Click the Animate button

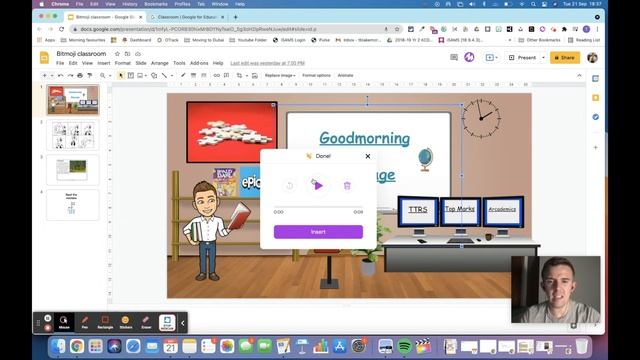[x=345, y=76]
